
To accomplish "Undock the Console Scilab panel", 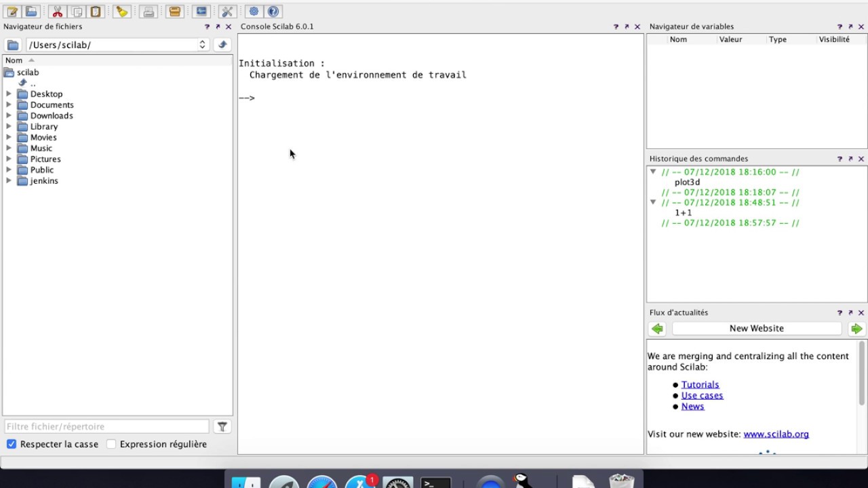I will tap(627, 27).
